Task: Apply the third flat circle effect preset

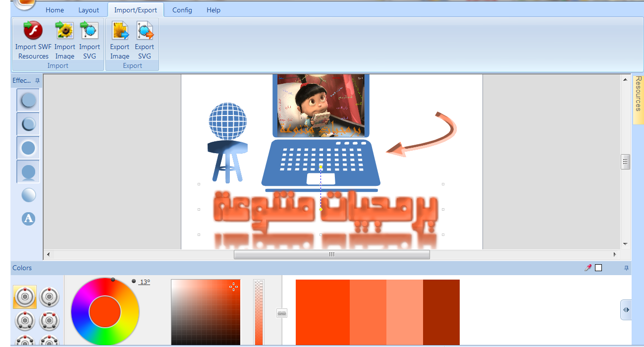Action: pos(28,147)
